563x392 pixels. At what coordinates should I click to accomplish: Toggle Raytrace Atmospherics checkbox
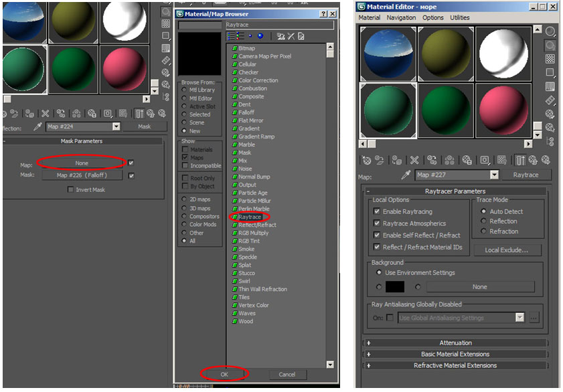[x=377, y=223]
